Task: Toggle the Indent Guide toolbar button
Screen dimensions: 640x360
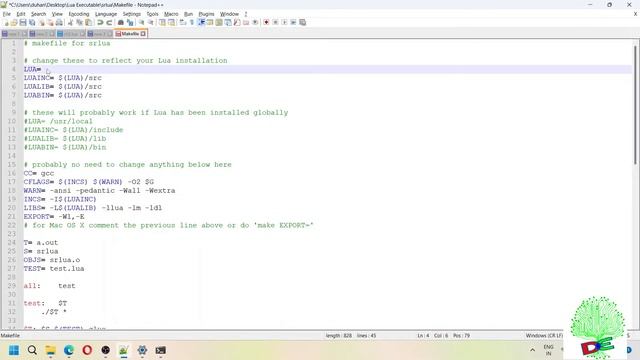Action: pos(201,22)
